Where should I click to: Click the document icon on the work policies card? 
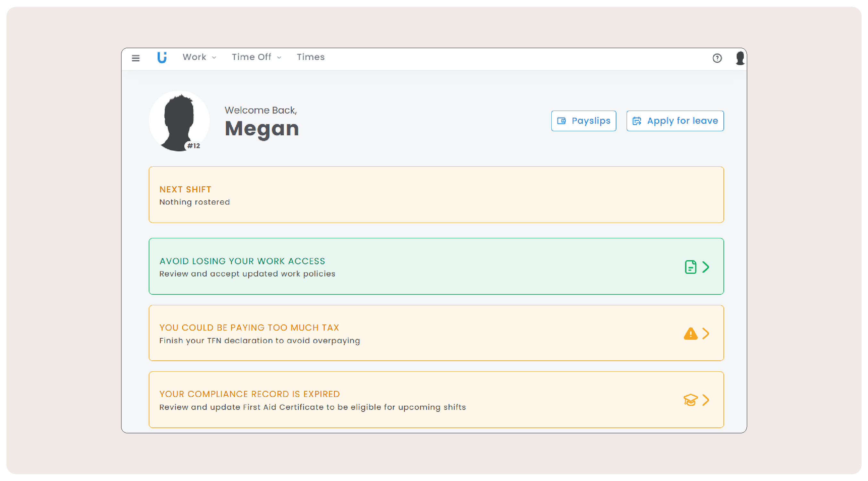690,267
